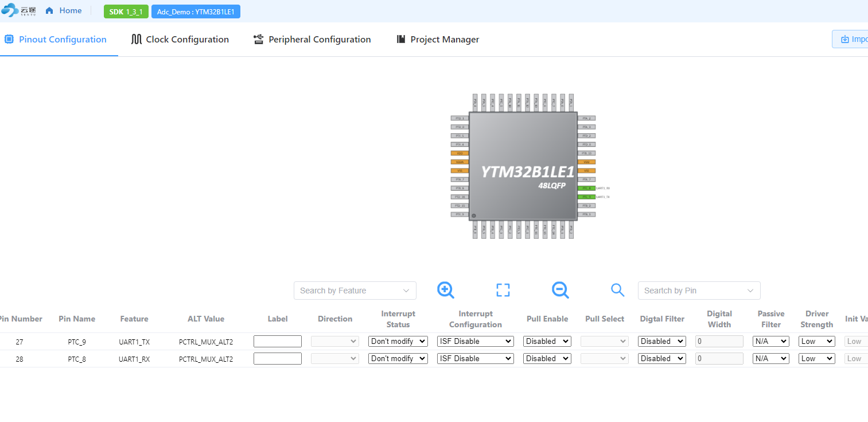Screen dimensions: 868x422
Task: Switch to the Clock Configuration tab
Action: tap(180, 40)
